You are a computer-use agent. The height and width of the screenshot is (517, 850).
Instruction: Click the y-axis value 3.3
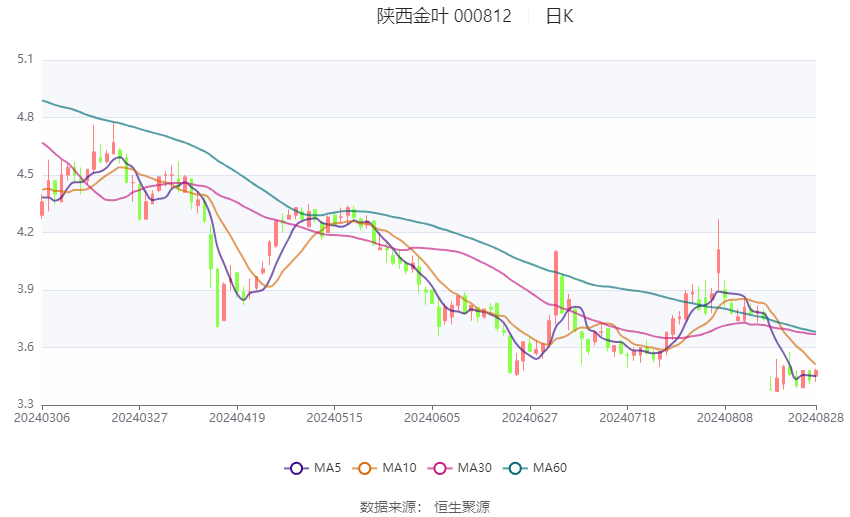click(25, 404)
